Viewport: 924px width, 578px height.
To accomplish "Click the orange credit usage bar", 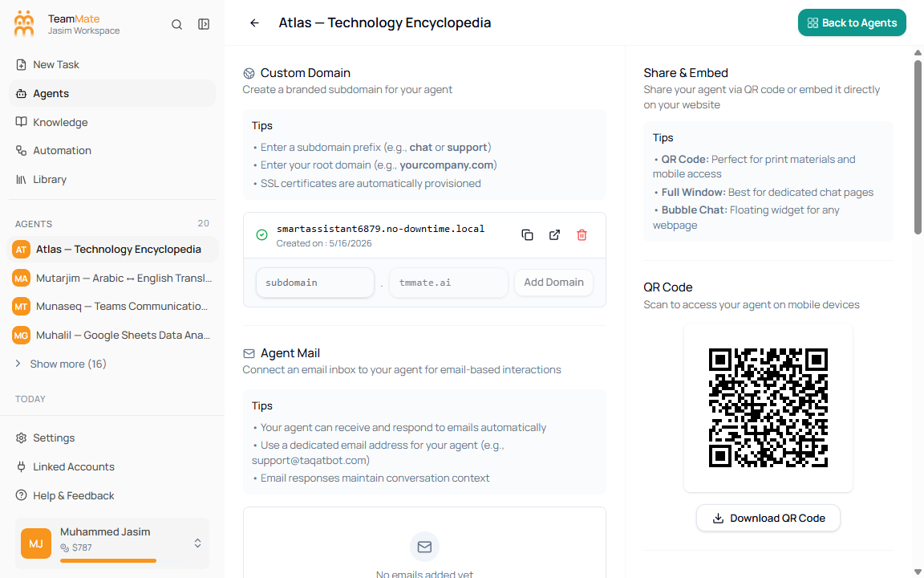I will pyautogui.click(x=107, y=561).
